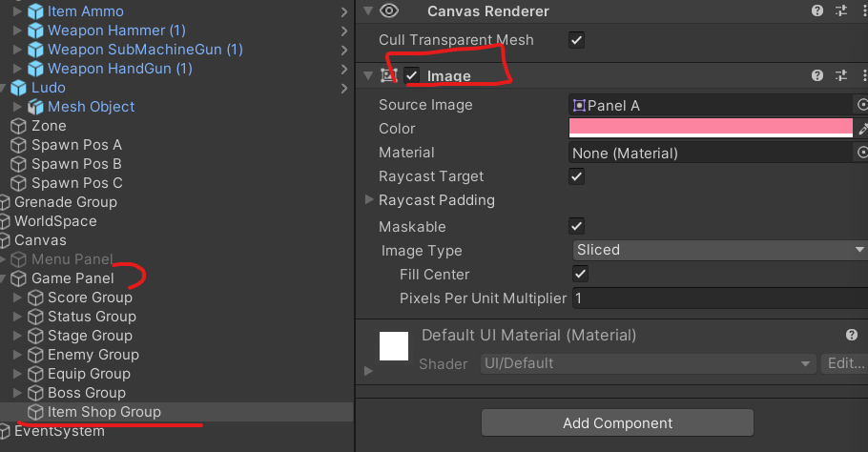The image size is (868, 452).
Task: Select Game Panel object in hierarchy
Action: coord(72,278)
